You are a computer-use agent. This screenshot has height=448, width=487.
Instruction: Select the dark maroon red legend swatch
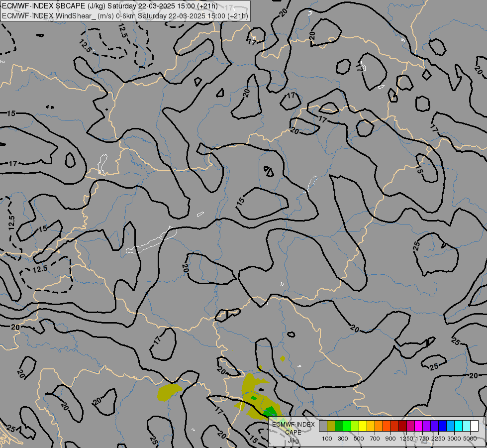(x=403, y=426)
